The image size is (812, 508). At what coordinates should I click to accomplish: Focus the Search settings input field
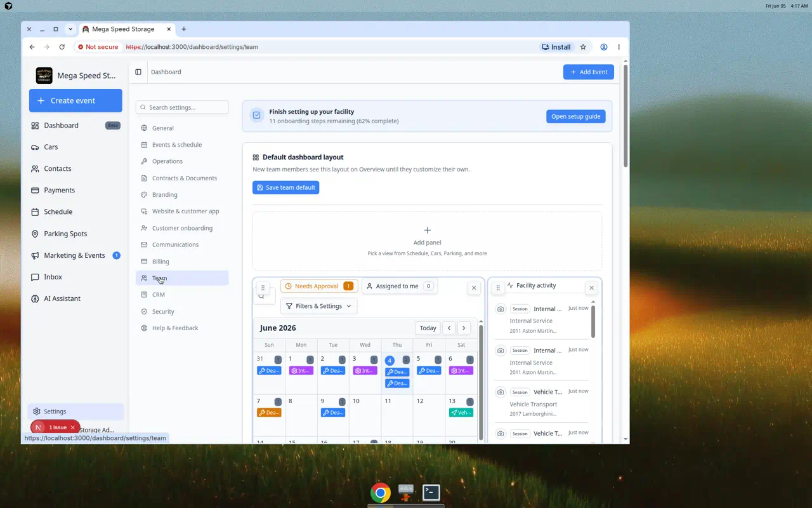coord(182,107)
